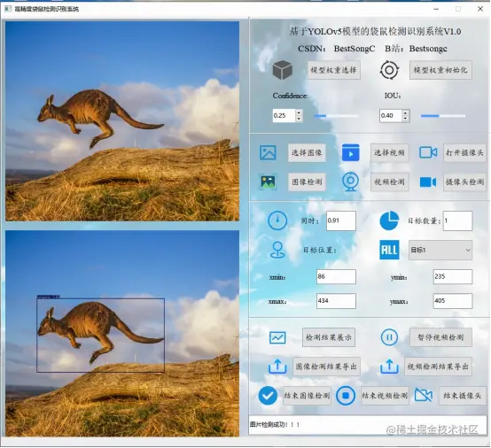This screenshot has width=491, height=448.
Task: Decrease the Confidence spinbox value
Action: click(299, 119)
